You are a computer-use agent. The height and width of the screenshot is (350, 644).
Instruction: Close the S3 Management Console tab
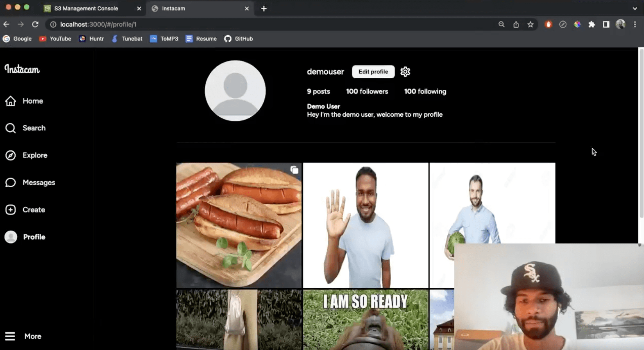click(139, 9)
